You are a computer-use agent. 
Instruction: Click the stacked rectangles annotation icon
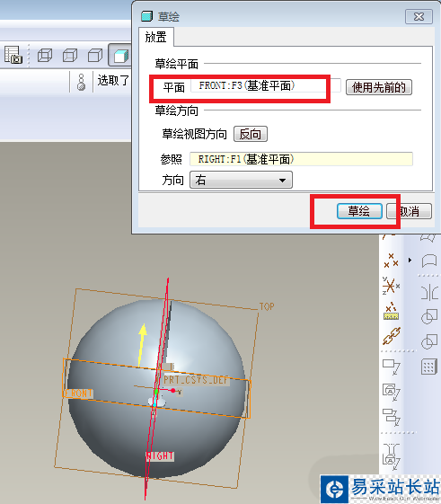(392, 417)
